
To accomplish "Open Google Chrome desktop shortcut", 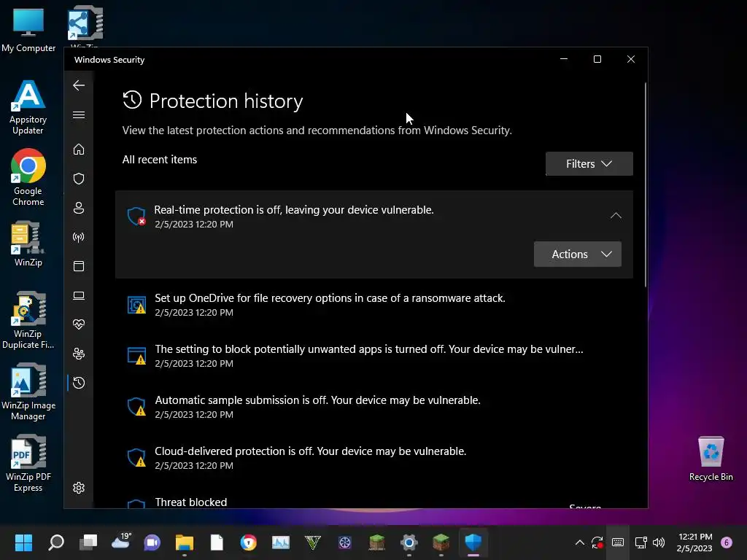I will (28, 177).
